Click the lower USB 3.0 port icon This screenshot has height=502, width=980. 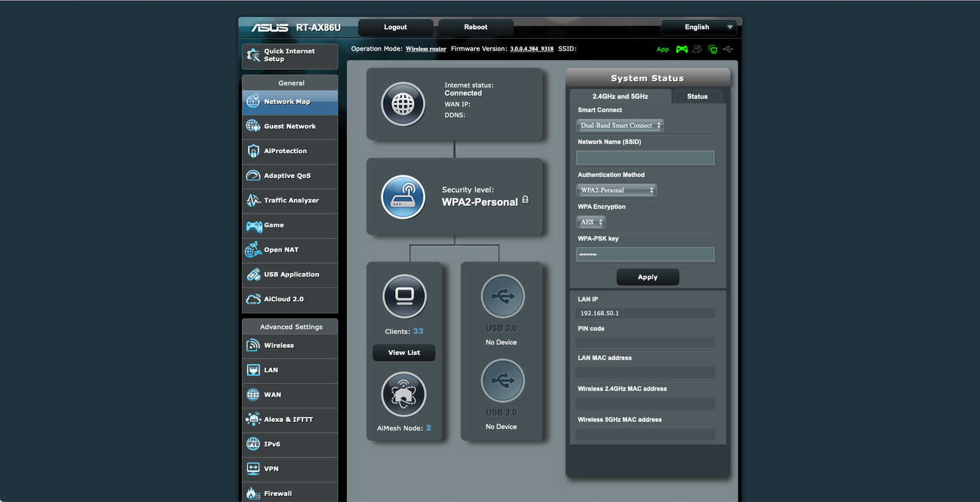[503, 381]
